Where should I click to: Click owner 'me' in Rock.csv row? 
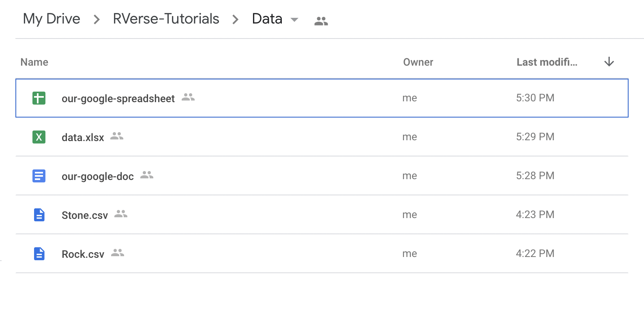[410, 254]
